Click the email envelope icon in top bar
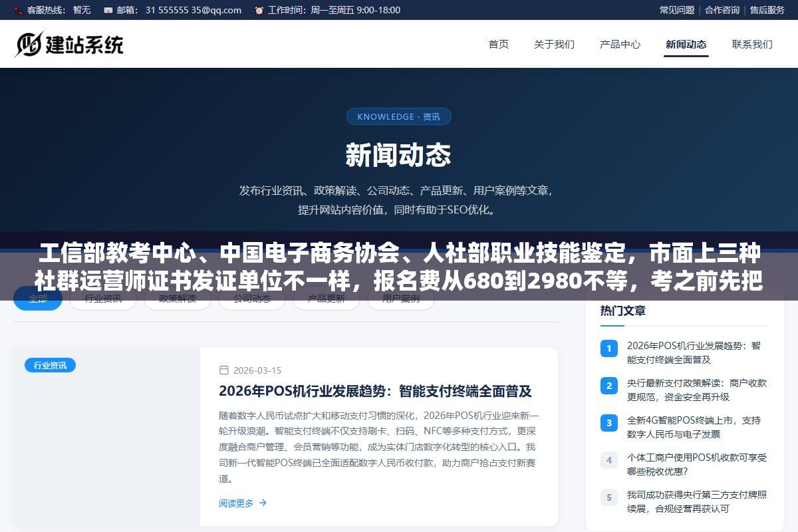Screen dimensions: 798x532 [108, 10]
